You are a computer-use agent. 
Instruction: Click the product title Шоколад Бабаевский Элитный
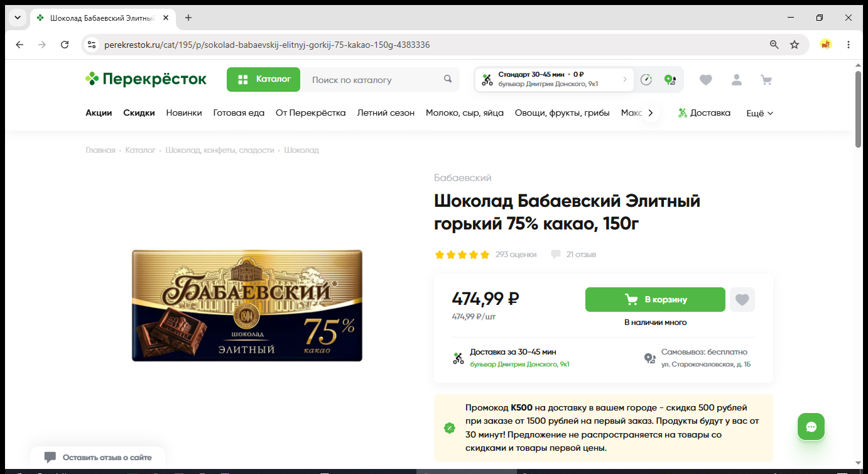click(x=567, y=212)
